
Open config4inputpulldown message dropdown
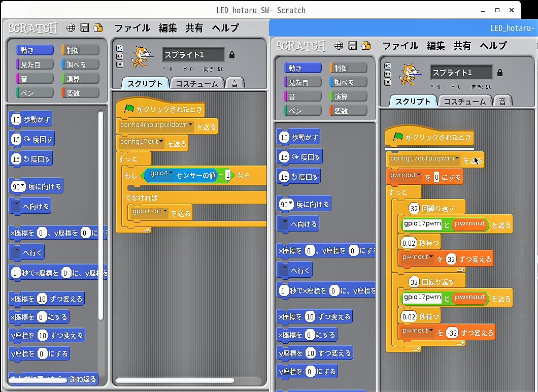190,125
